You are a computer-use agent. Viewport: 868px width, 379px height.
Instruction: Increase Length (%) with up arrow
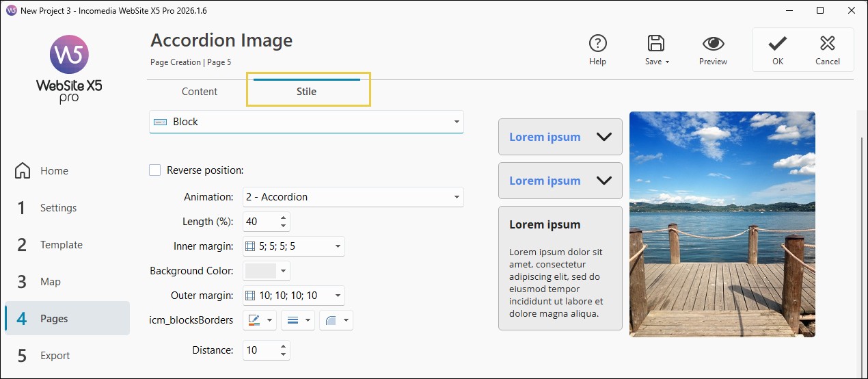tap(284, 218)
